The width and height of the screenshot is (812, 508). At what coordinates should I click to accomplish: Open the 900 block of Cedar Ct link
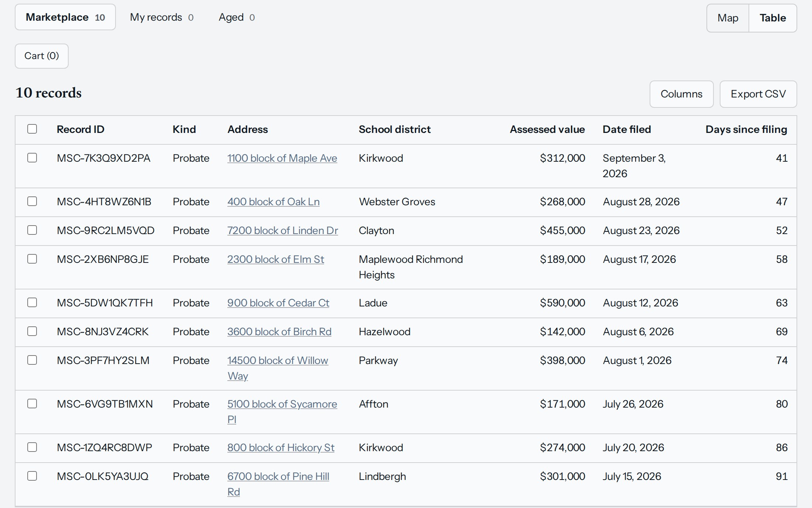point(278,303)
